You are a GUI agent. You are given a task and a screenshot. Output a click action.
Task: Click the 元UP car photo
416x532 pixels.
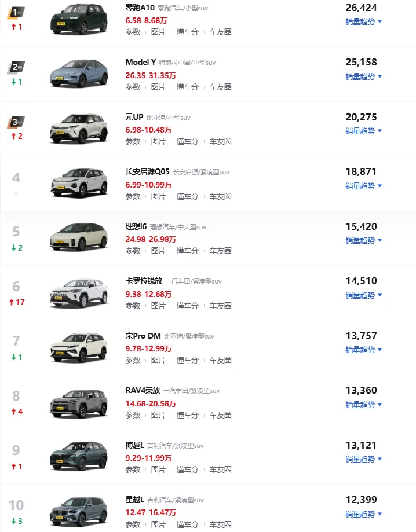pos(79,129)
